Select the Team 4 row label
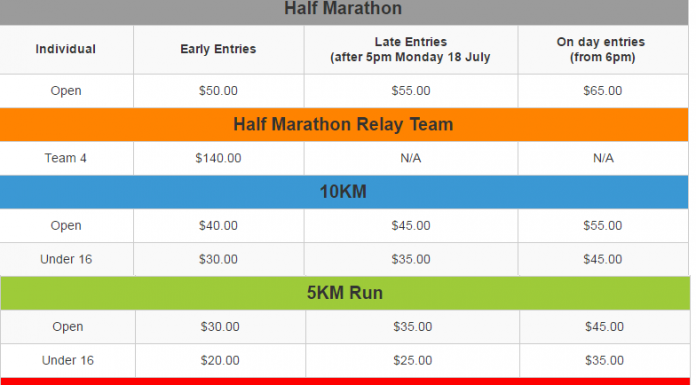This screenshot has width=696, height=385. tap(66, 158)
